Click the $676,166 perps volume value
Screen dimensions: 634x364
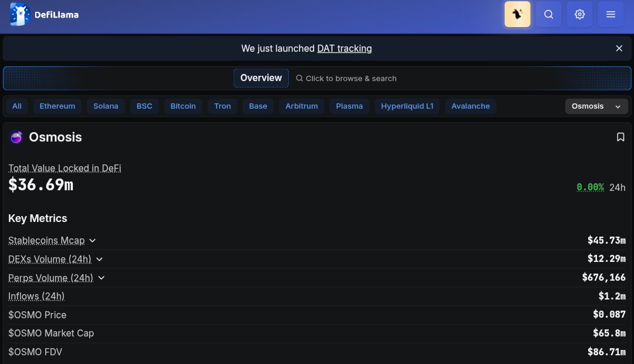pos(603,277)
